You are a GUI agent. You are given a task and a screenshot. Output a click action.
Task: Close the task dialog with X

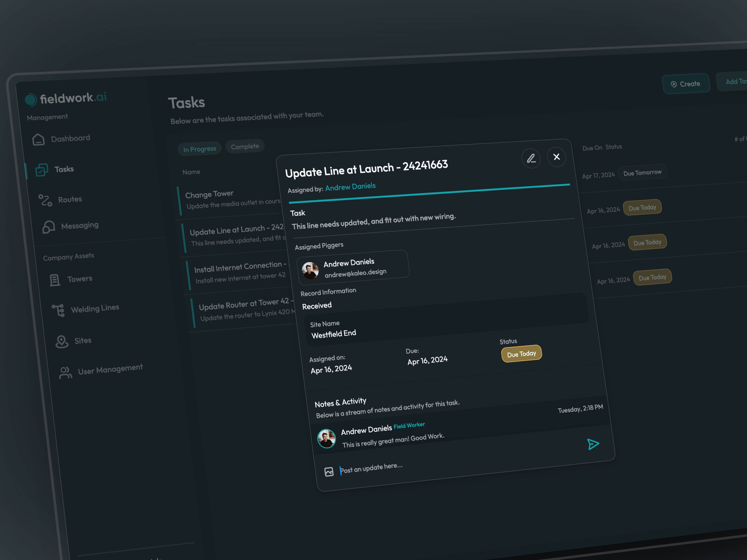click(x=557, y=157)
